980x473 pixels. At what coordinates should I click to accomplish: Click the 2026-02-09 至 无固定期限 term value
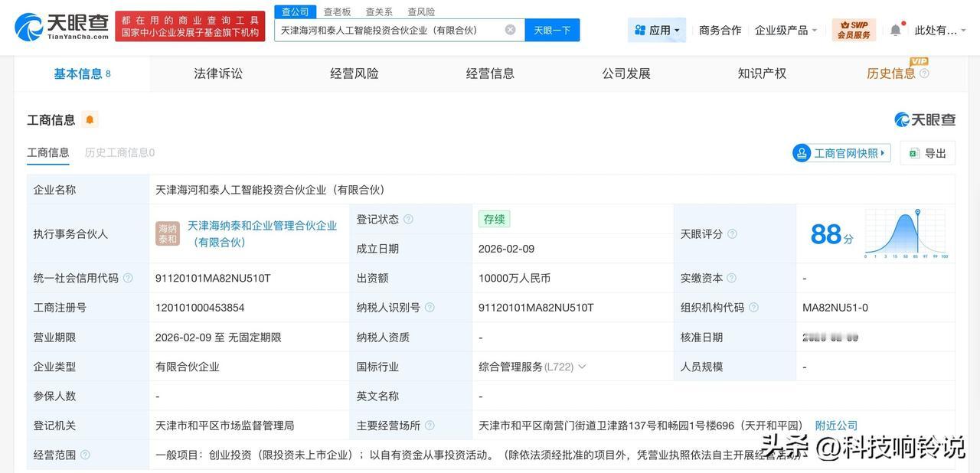click(218, 337)
